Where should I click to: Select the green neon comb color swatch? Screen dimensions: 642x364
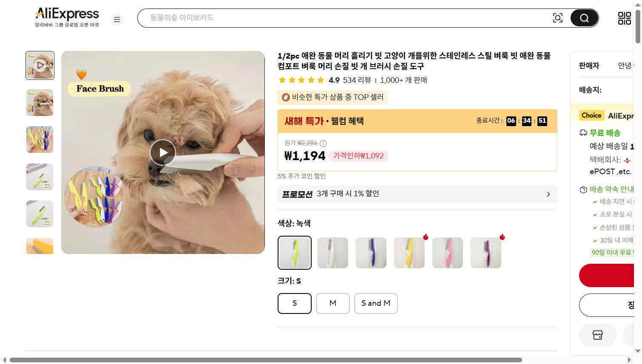click(294, 253)
